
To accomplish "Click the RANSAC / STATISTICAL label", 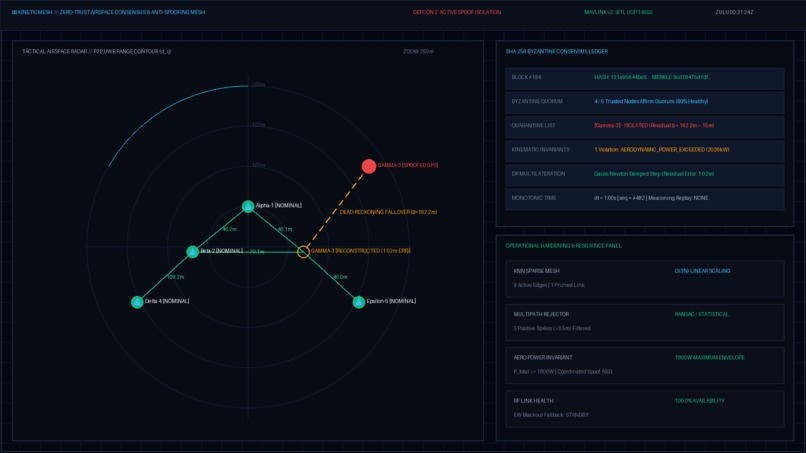I will coord(702,314).
